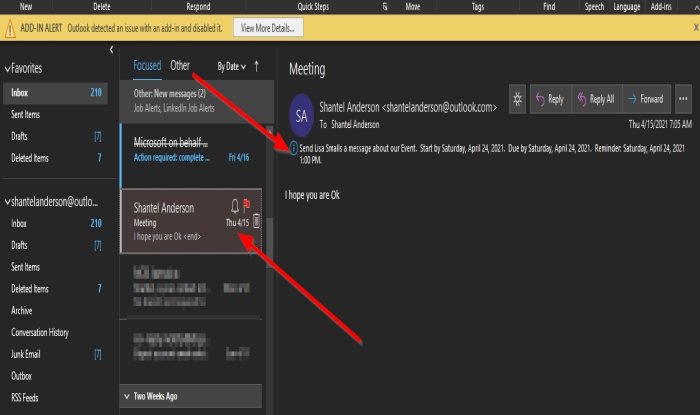Open the Quick Steps dialog launcher icon
700x415 pixels.
385,6
